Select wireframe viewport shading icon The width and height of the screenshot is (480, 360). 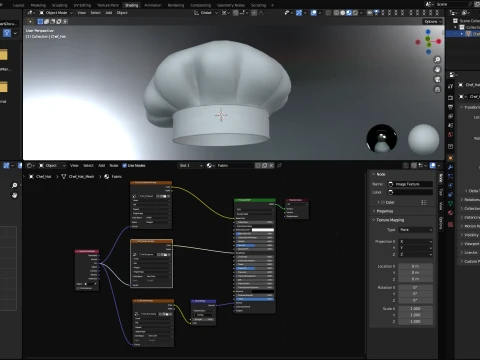point(336,13)
